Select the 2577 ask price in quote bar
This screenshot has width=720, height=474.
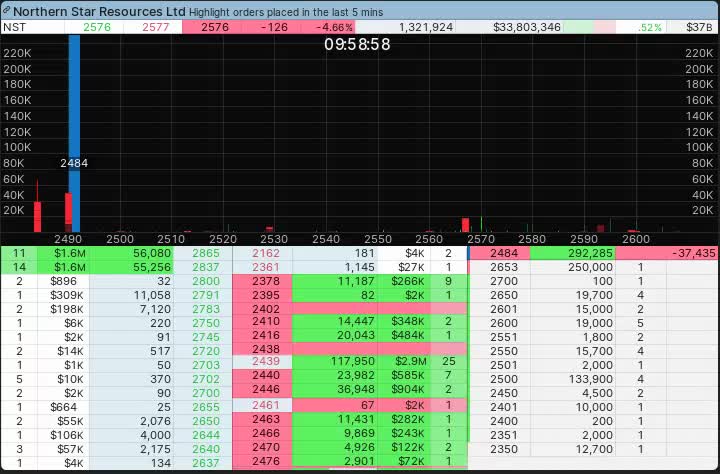156,27
